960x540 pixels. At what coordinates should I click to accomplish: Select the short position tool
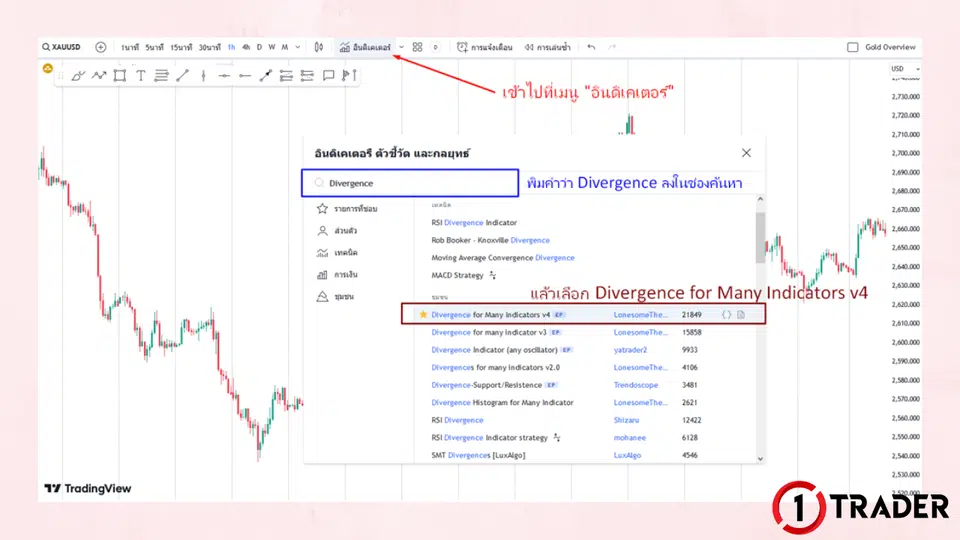click(307, 76)
